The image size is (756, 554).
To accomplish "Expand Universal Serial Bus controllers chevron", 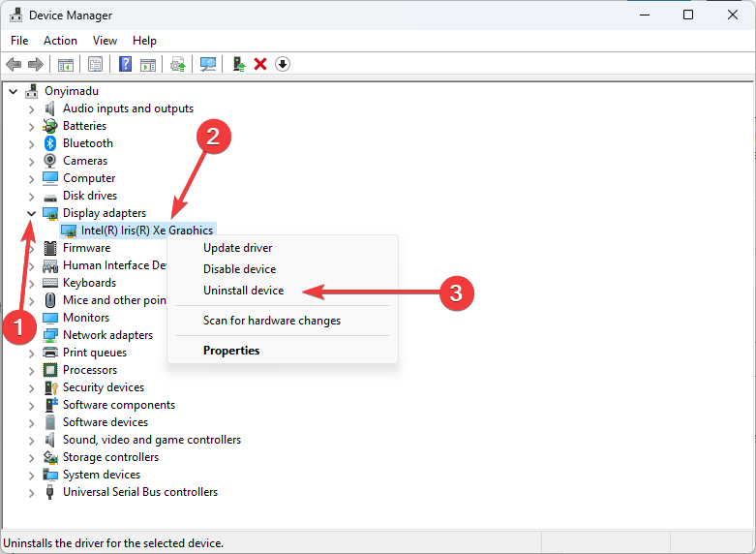I will [31, 493].
